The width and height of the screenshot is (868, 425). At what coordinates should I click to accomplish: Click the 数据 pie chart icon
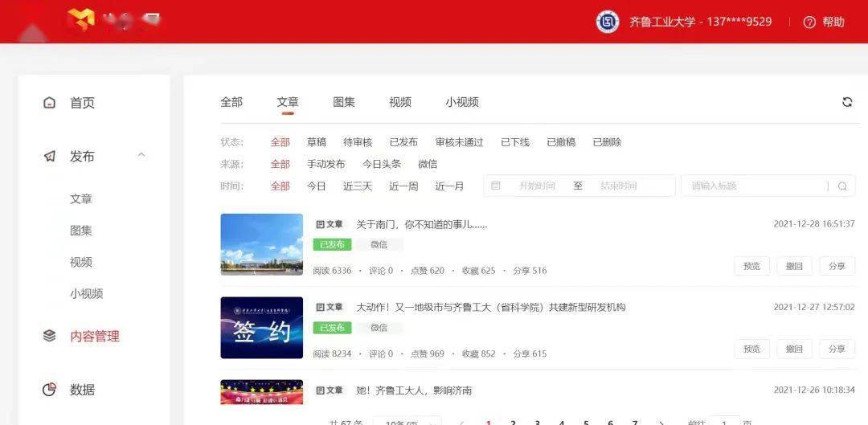tap(49, 390)
